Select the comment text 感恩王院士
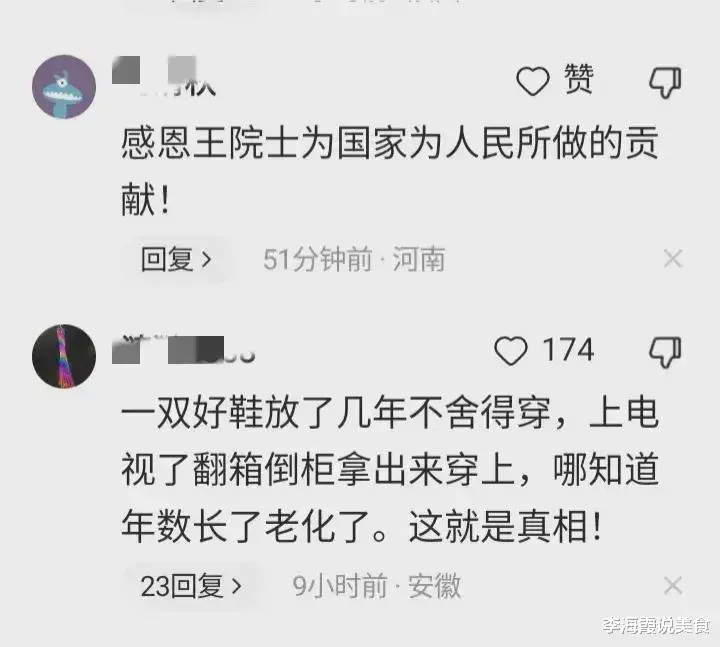The image size is (720, 647). tap(390, 171)
